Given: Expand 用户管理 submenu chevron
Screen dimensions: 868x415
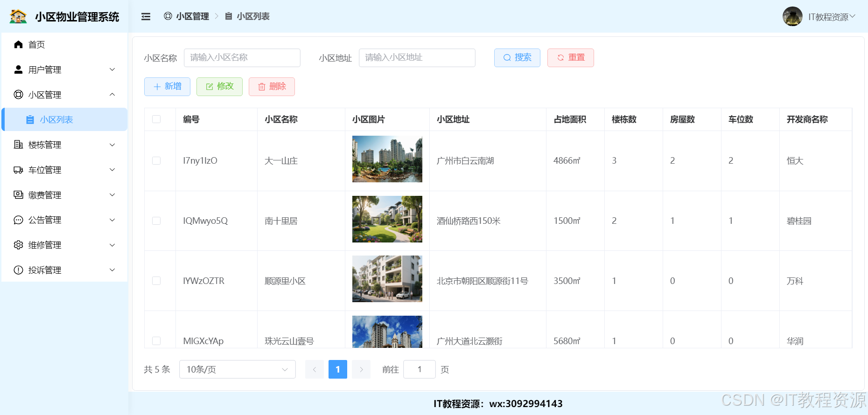Looking at the screenshot, I should 112,69.
